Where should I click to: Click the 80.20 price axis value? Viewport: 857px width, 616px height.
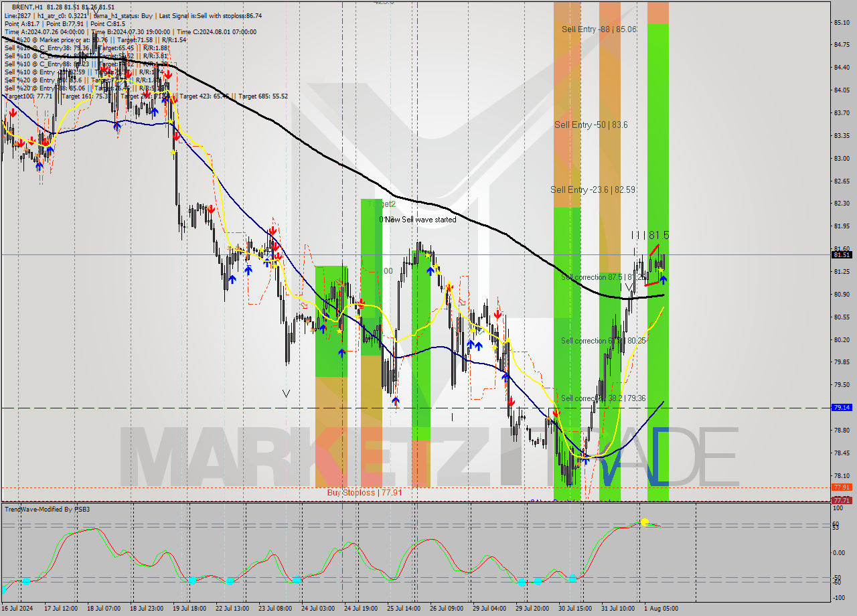842,339
